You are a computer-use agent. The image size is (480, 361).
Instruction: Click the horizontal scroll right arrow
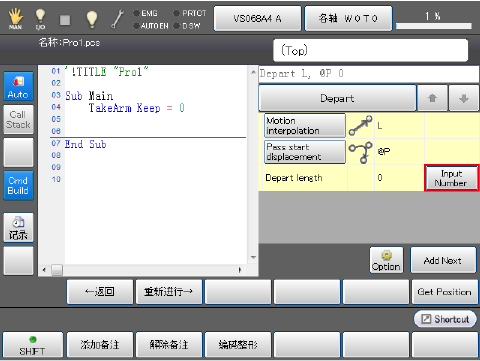point(240,270)
